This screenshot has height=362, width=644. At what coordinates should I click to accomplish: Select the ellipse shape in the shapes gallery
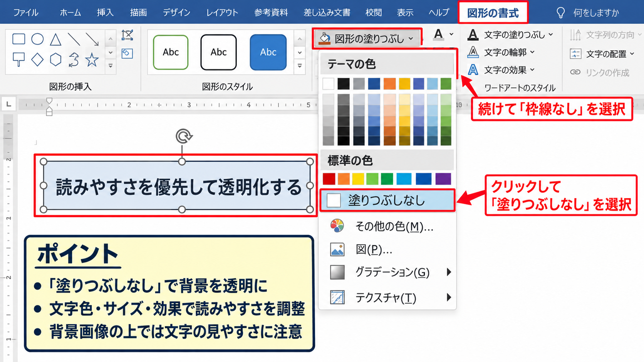[x=37, y=39]
